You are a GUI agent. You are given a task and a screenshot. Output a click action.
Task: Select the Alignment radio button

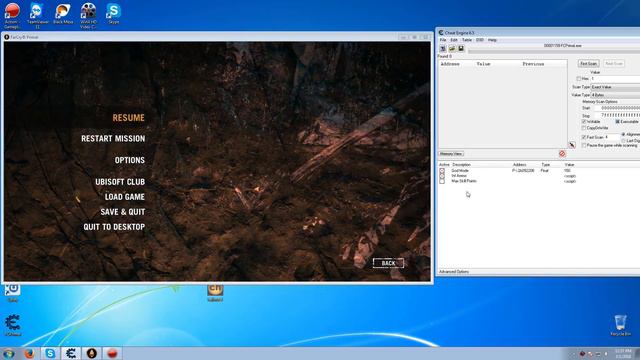(623, 134)
